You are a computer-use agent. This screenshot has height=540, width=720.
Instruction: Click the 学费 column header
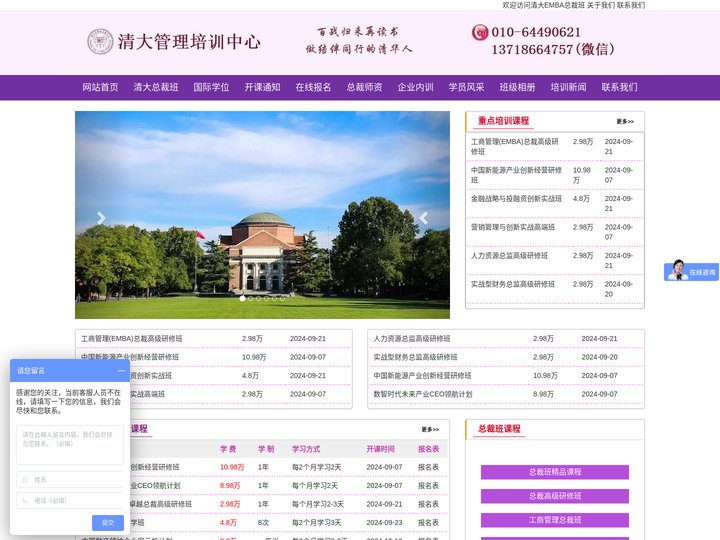point(228,449)
